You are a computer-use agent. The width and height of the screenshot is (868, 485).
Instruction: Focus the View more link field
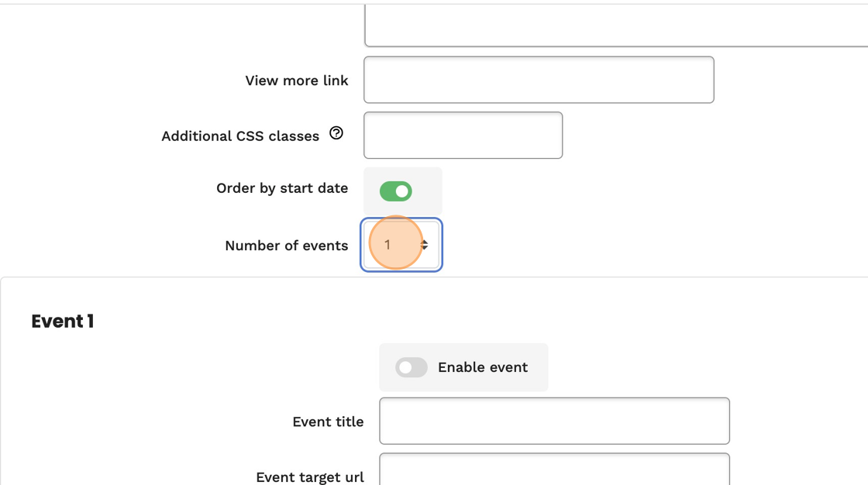coord(538,80)
